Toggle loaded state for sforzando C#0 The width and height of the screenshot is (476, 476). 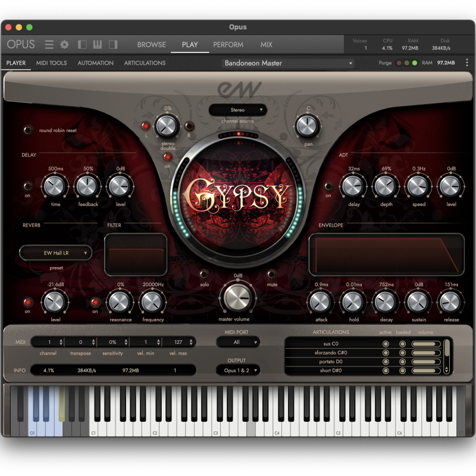[402, 353]
